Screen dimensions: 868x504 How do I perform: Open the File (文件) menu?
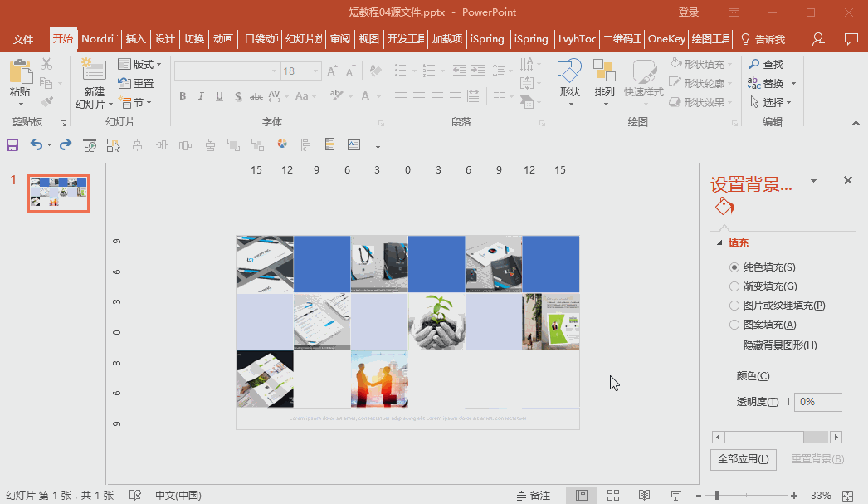pyautogui.click(x=23, y=39)
